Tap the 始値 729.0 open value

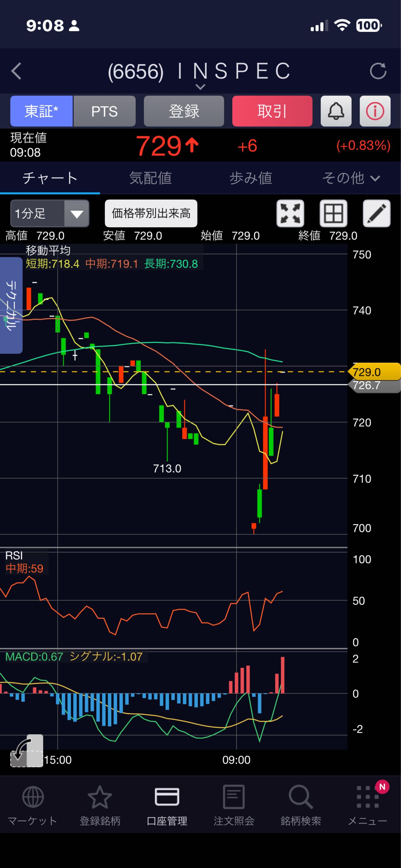click(x=230, y=236)
